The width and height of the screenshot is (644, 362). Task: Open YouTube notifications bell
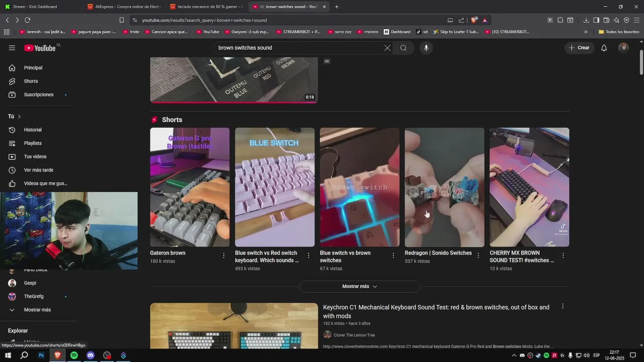[x=604, y=48]
